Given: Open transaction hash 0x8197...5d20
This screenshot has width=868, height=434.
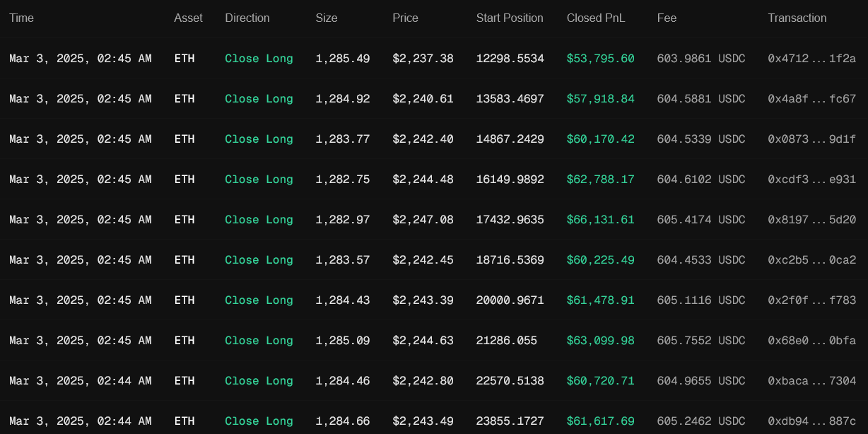Looking at the screenshot, I should tap(811, 220).
